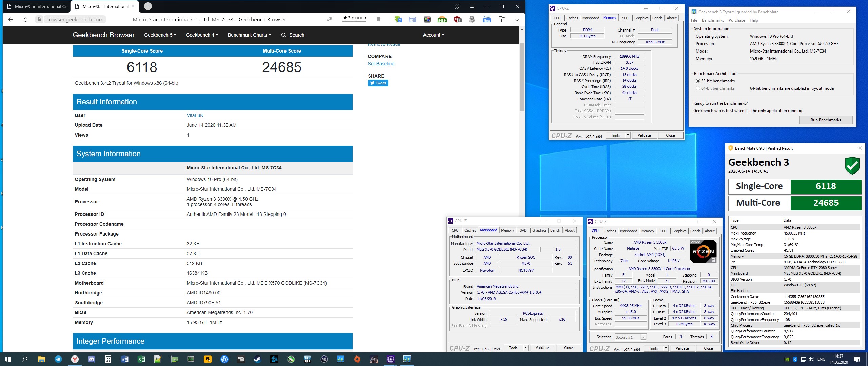Click the Run Benchmarks button

(x=826, y=120)
